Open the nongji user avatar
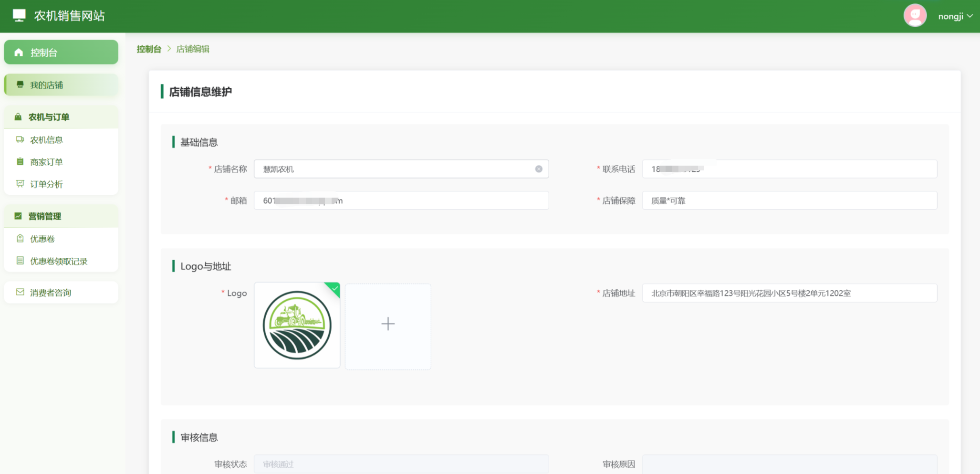 coord(915,16)
